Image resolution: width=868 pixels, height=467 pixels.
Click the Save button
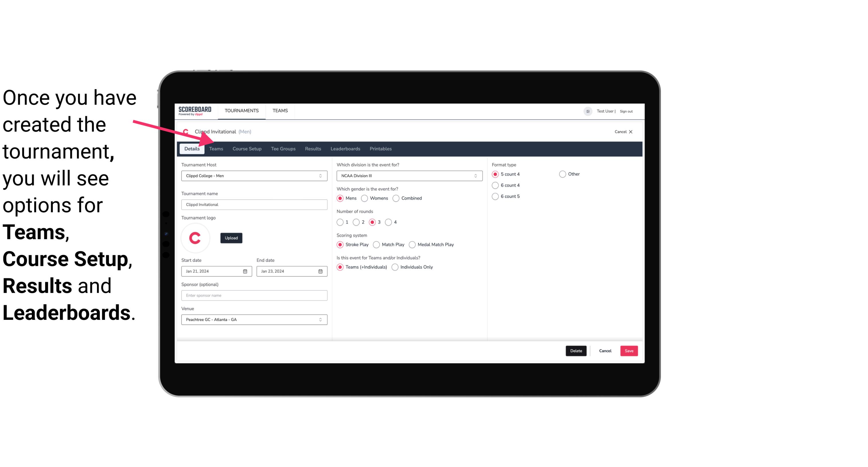[x=628, y=351]
